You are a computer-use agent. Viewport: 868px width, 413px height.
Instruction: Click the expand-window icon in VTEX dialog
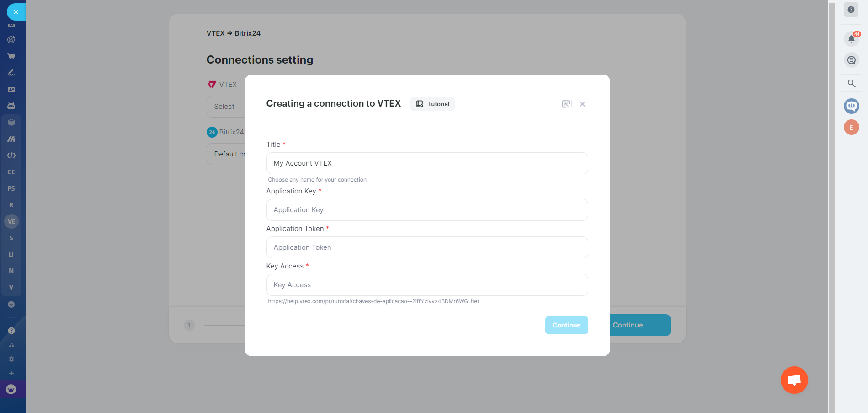tap(566, 104)
